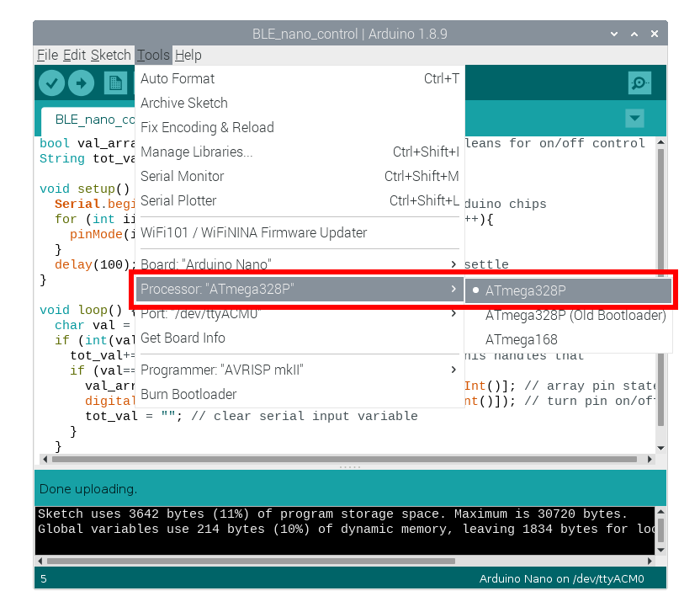Open Manage Libraries... from the menu
The height and width of the screenshot is (607, 700).
click(x=300, y=152)
